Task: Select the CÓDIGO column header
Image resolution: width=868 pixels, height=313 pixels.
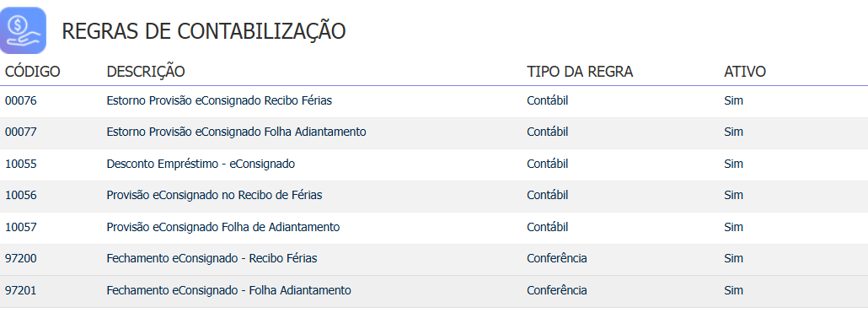Action: 33,72
